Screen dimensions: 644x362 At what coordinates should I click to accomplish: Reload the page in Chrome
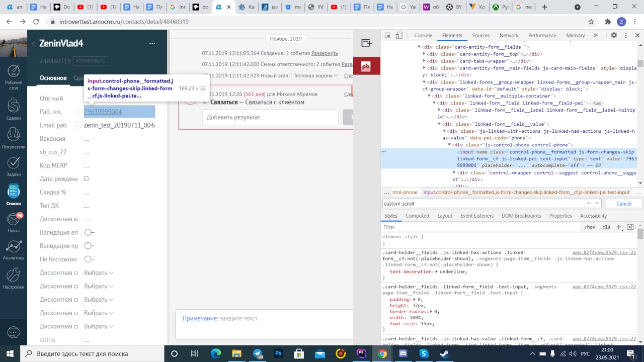(x=36, y=22)
